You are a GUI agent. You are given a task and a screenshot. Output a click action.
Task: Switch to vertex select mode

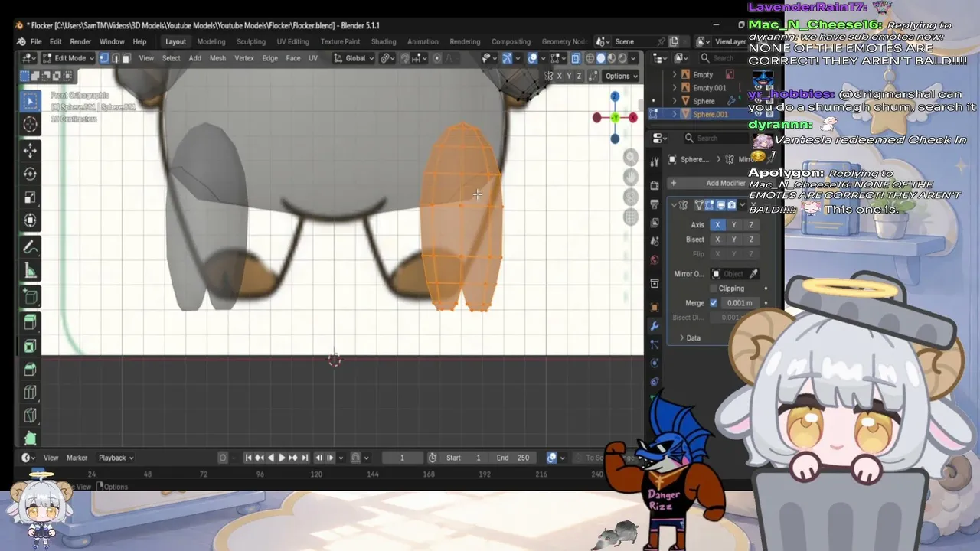pyautogui.click(x=104, y=58)
